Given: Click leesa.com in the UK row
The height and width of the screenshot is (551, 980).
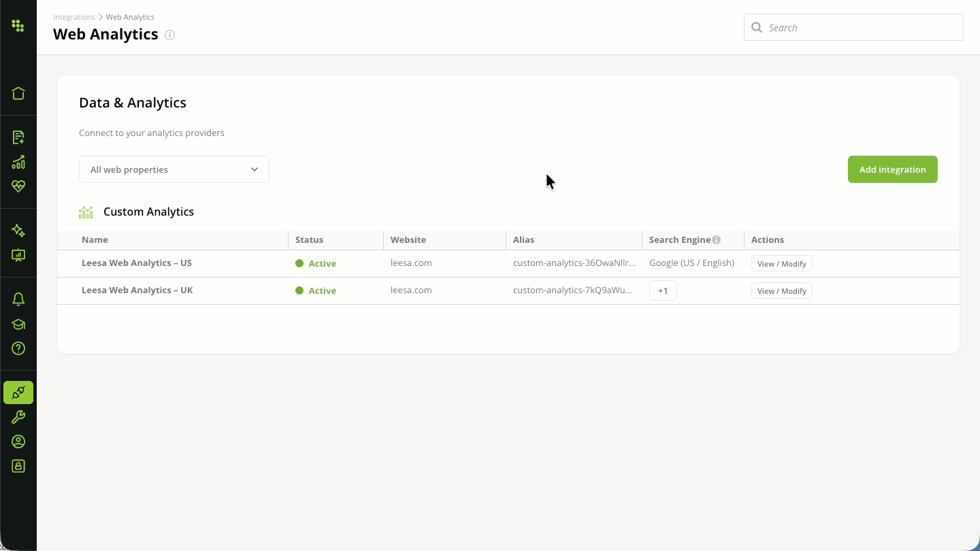Looking at the screenshot, I should click(x=411, y=290).
